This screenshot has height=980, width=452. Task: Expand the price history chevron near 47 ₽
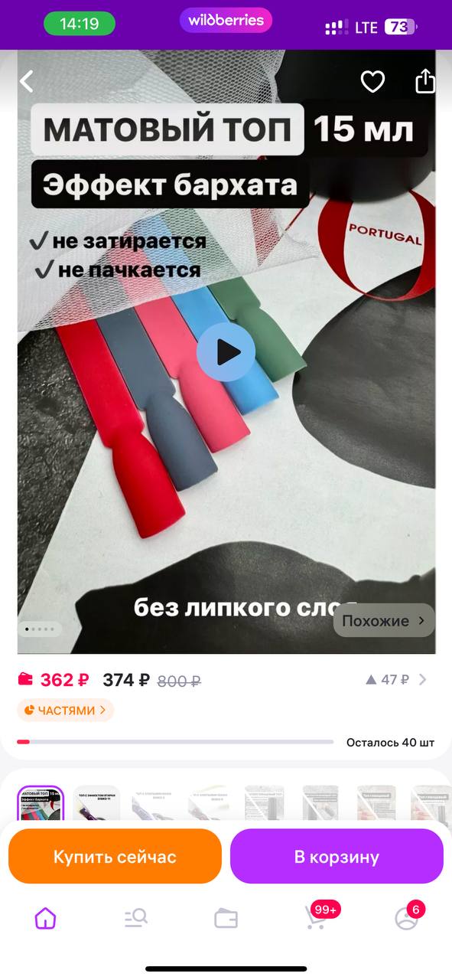[423, 679]
